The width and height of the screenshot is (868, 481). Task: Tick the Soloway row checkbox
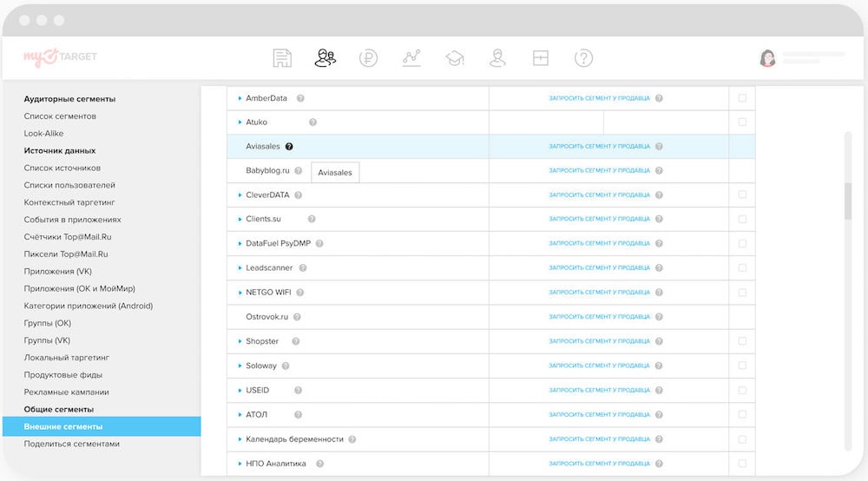(x=742, y=366)
